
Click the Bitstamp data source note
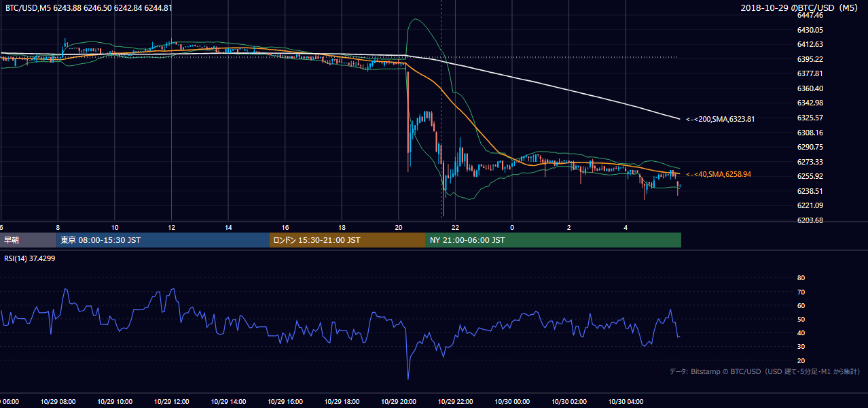click(765, 371)
